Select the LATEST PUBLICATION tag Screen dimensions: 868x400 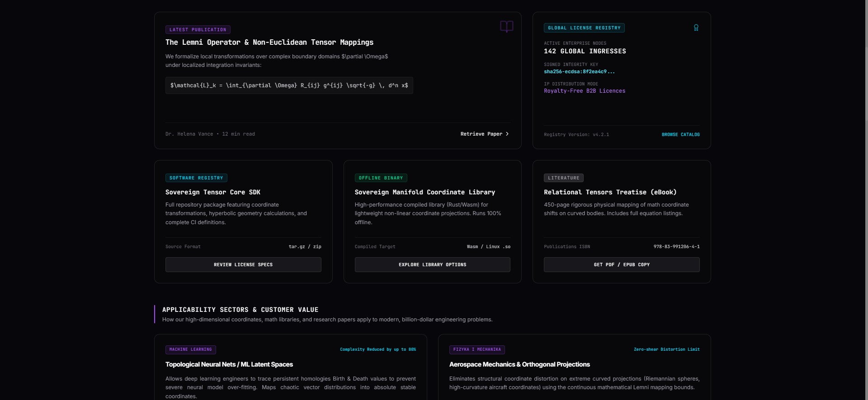coord(198,30)
